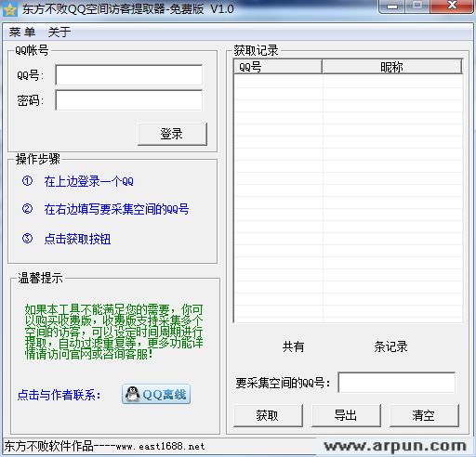Minimize the window

(x=392, y=6)
